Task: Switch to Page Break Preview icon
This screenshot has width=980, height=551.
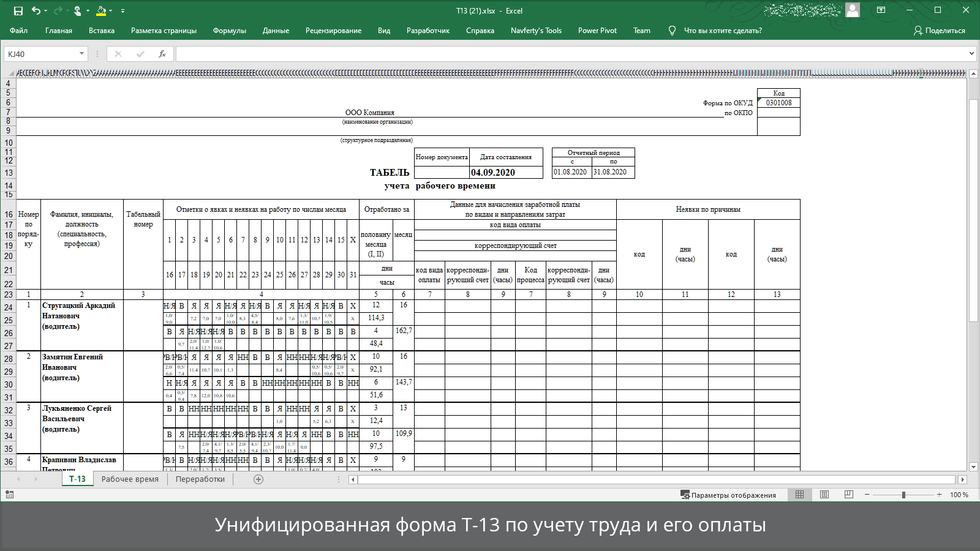Action: tap(849, 495)
